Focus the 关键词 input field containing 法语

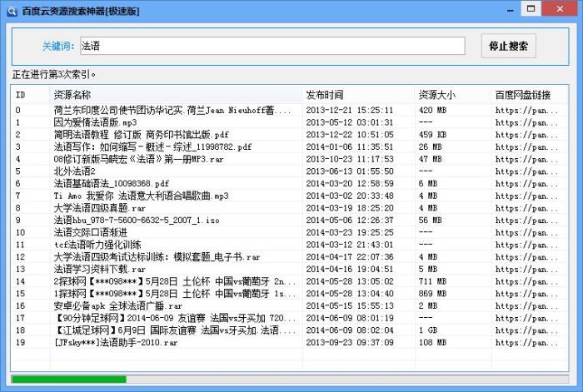(x=272, y=46)
